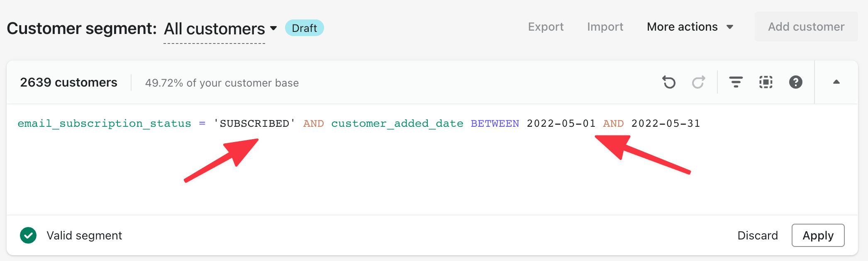Click the Valid segment status text
Viewport: 868px width, 261px height.
[x=84, y=236]
